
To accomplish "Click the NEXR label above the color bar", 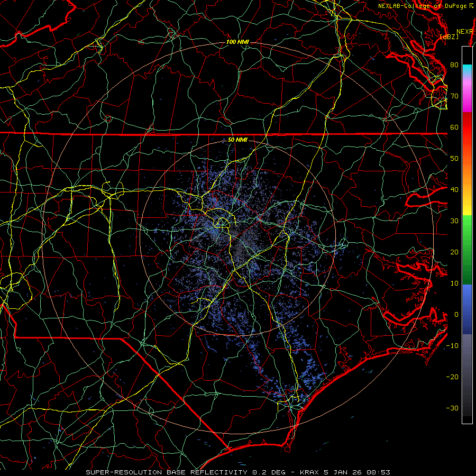I will coord(465,32).
